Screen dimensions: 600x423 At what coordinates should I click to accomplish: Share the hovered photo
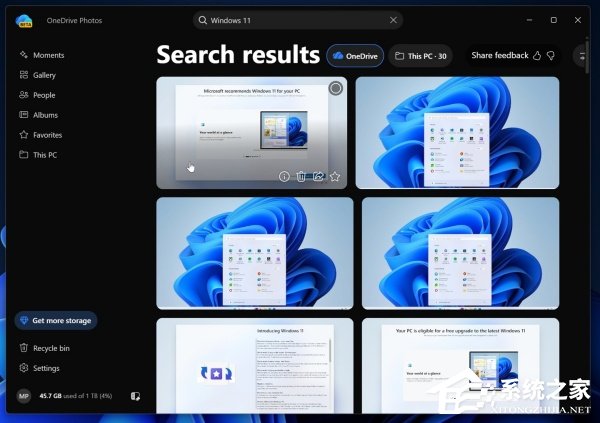(318, 176)
